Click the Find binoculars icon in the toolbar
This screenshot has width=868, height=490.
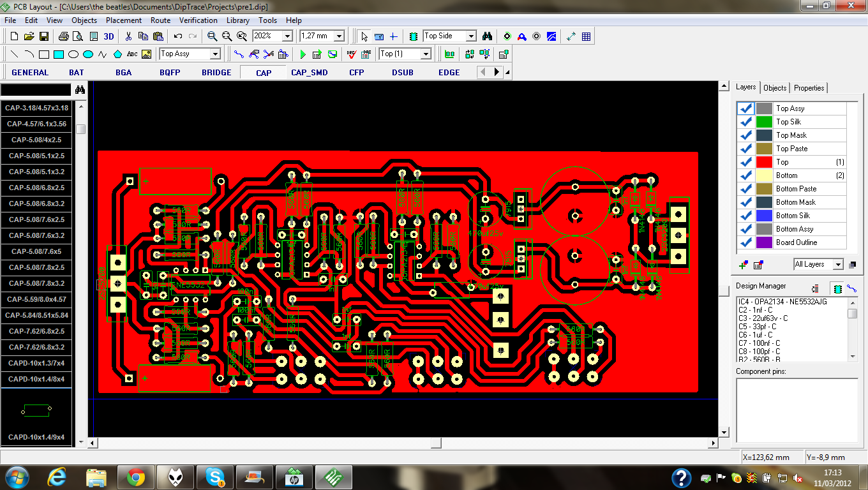pos(487,36)
